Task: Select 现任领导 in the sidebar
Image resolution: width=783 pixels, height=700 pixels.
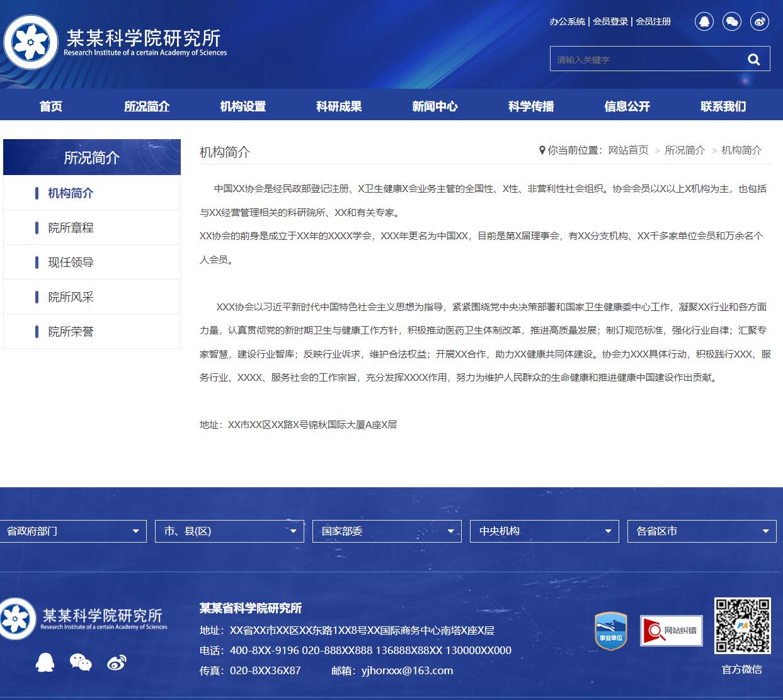Action: tap(71, 262)
